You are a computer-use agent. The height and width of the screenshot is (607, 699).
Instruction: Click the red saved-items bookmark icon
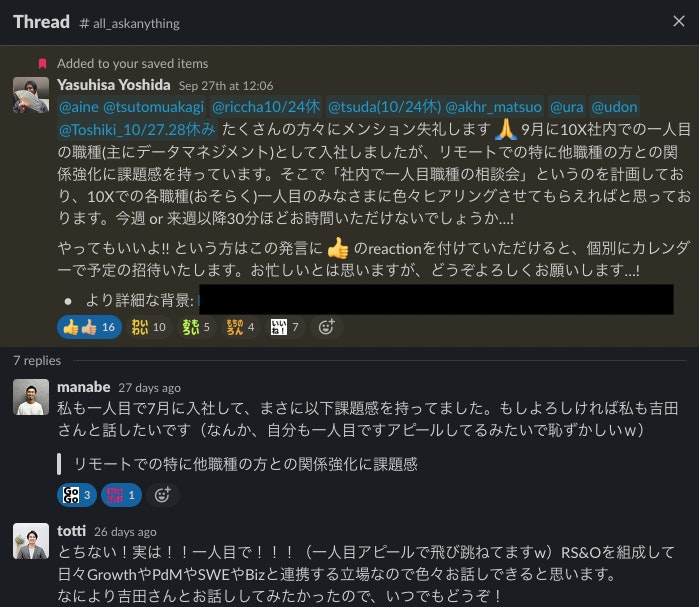[x=42, y=64]
